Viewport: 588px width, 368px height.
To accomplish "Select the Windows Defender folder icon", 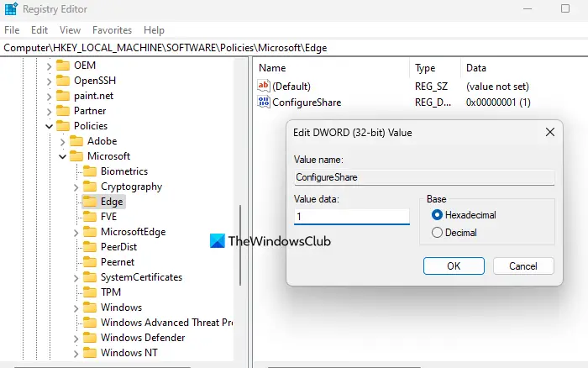I will pyautogui.click(x=90, y=337).
